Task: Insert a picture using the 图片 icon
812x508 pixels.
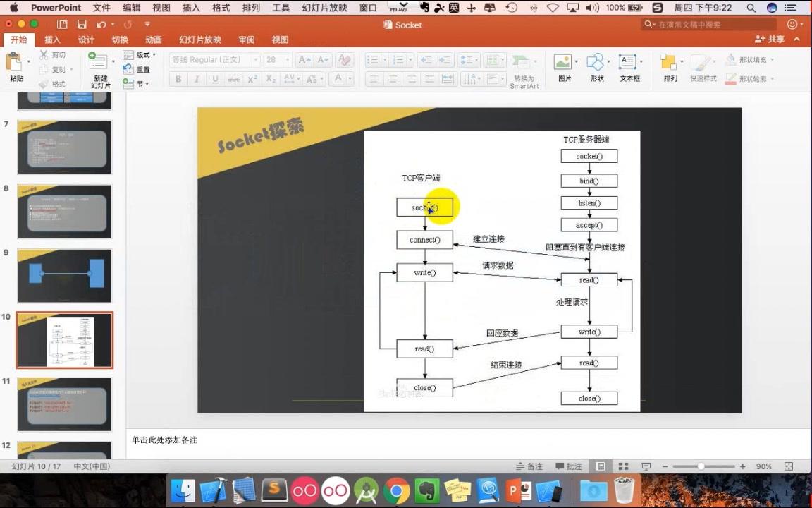Action: (x=562, y=68)
